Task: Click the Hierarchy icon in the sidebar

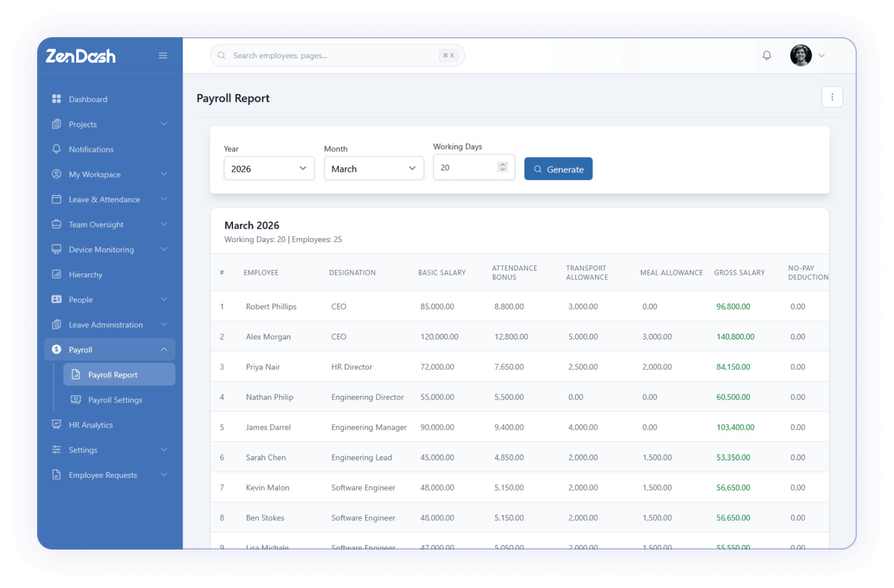Action: click(x=56, y=274)
